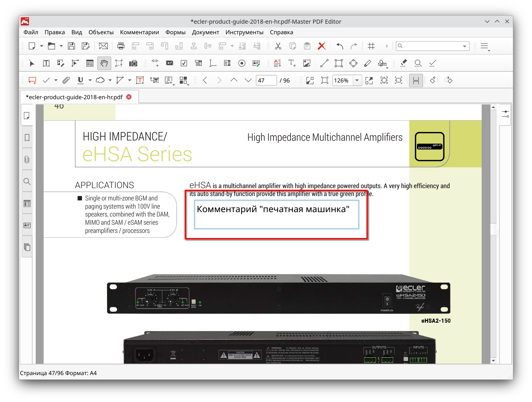The height and width of the screenshot is (402, 532).
Task: Draw a line tool
Action: [x=324, y=63]
